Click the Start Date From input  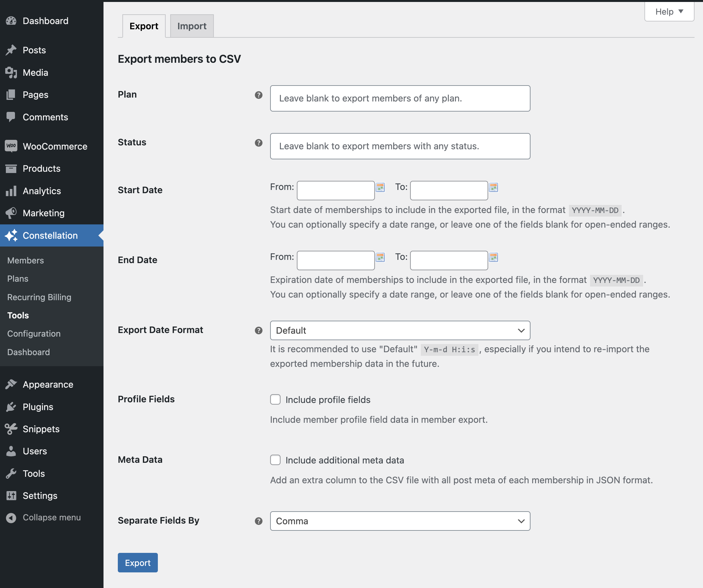click(x=336, y=191)
